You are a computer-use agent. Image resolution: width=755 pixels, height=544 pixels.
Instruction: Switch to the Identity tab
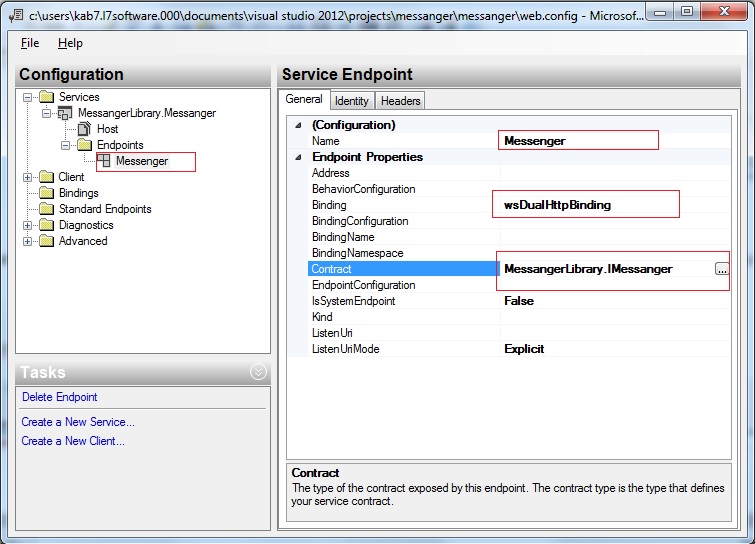351,101
